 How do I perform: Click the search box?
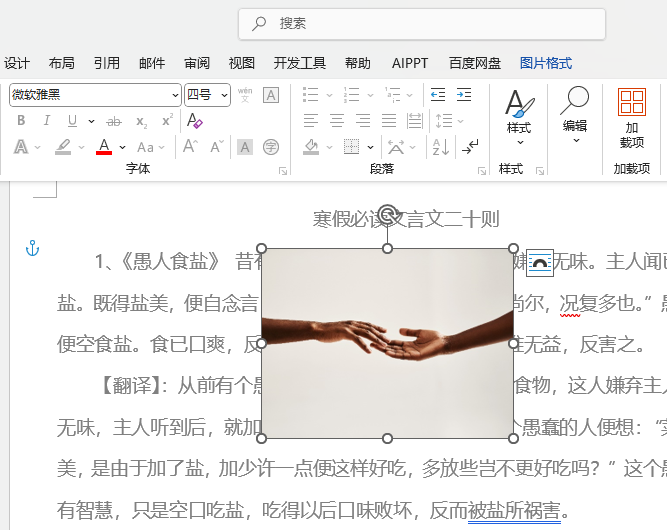422,24
